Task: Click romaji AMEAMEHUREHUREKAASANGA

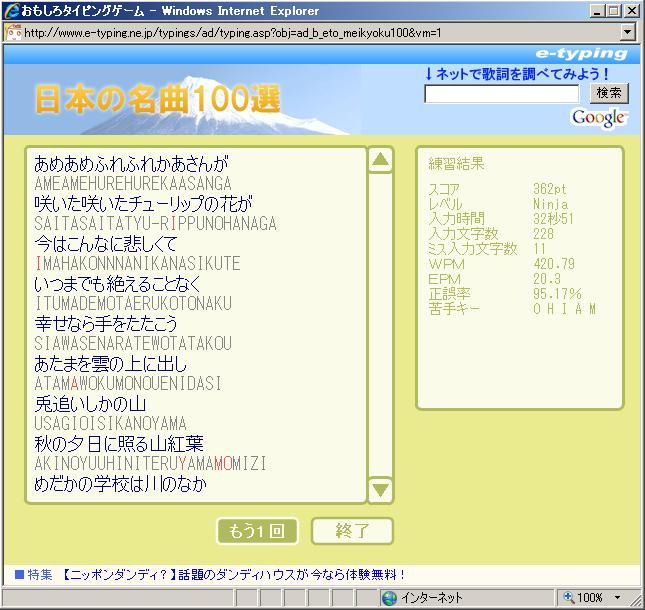Action: tap(133, 183)
